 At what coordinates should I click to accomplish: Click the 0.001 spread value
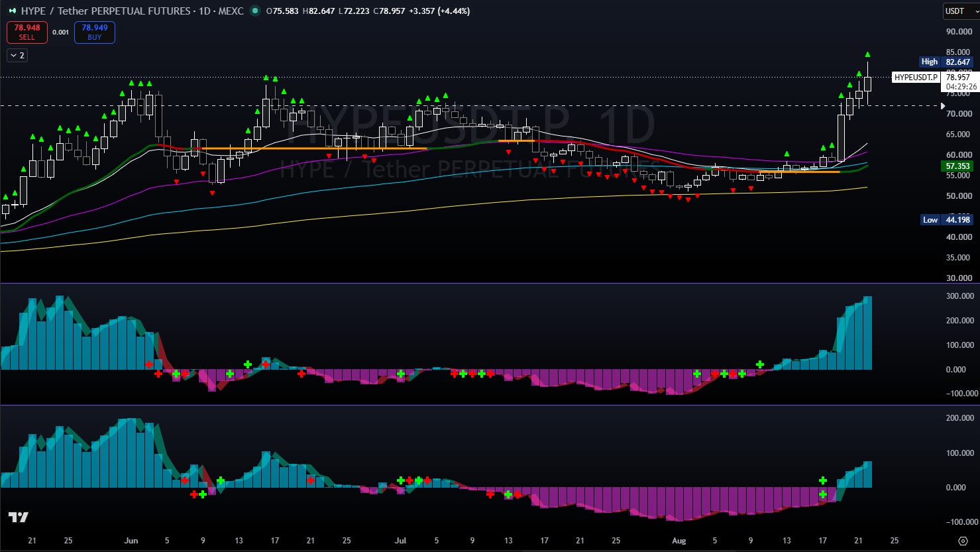(x=61, y=32)
